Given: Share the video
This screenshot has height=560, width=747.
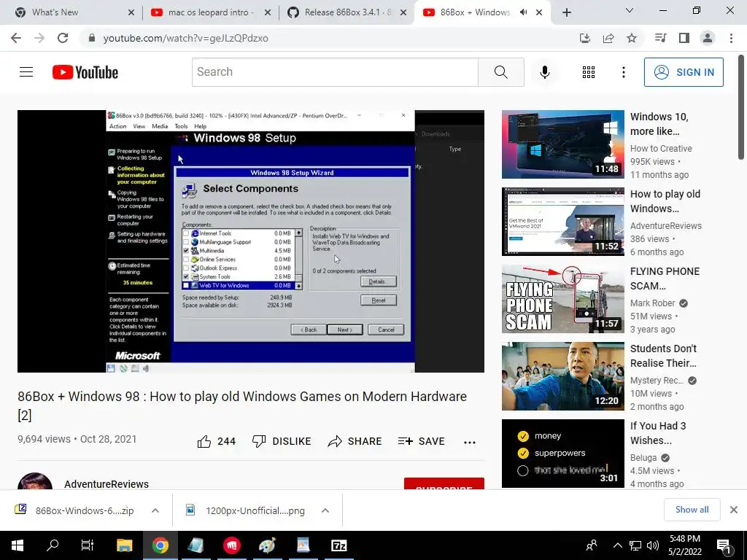Looking at the screenshot, I should click(355, 441).
